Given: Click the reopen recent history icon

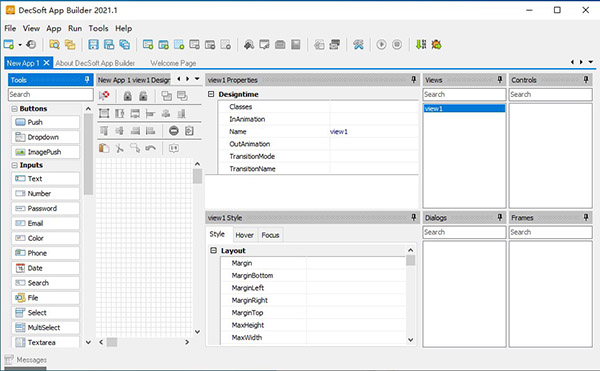Looking at the screenshot, I should [31, 44].
